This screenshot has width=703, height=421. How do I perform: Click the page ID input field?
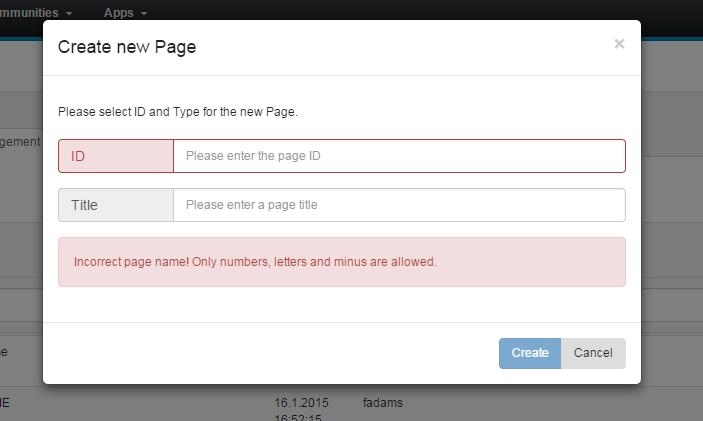tap(399, 156)
